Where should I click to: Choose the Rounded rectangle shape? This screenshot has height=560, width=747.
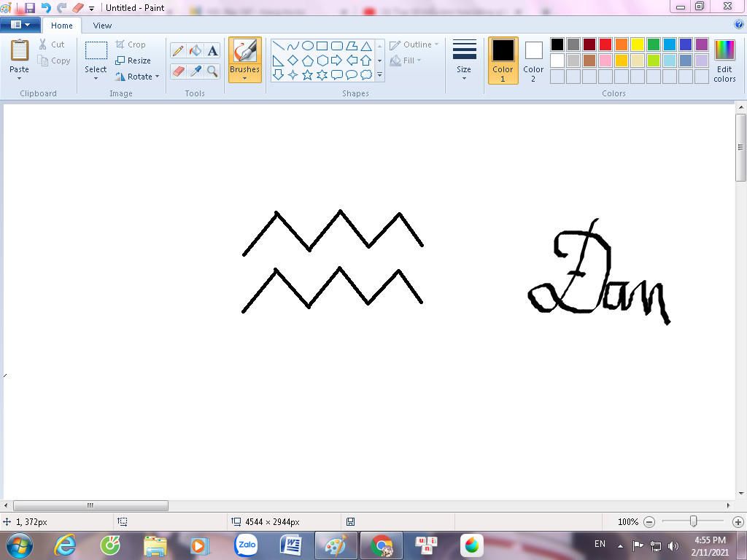click(337, 46)
